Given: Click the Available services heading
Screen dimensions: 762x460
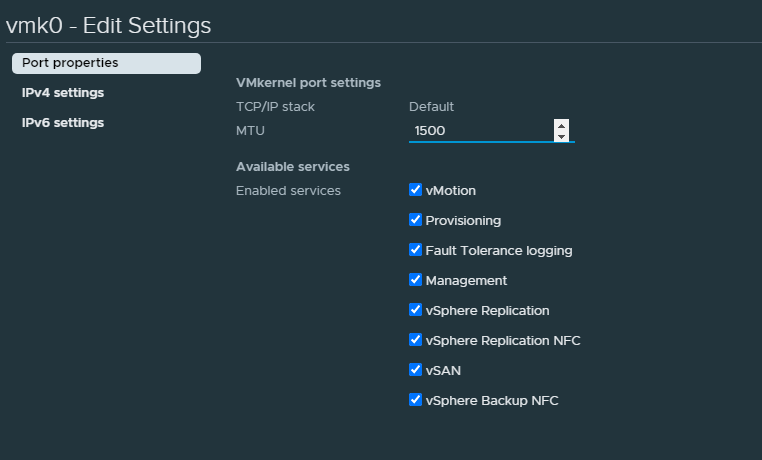Looking at the screenshot, I should 293,167.
